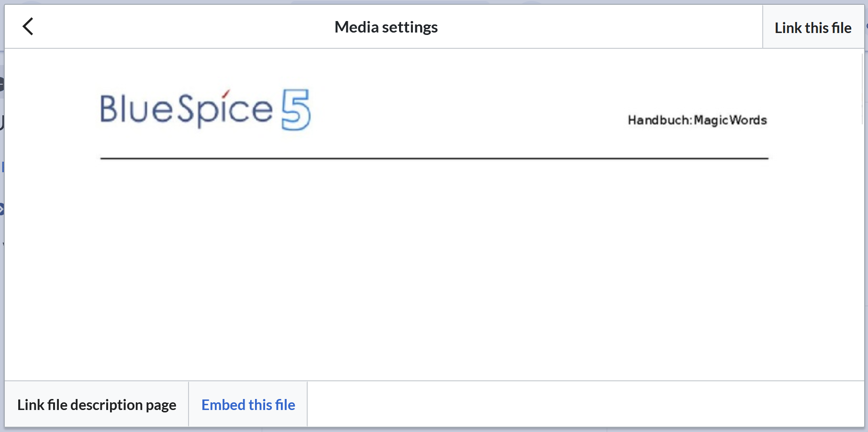Click empty header space left of Link button
The width and height of the screenshot is (868, 432).
[622, 27]
